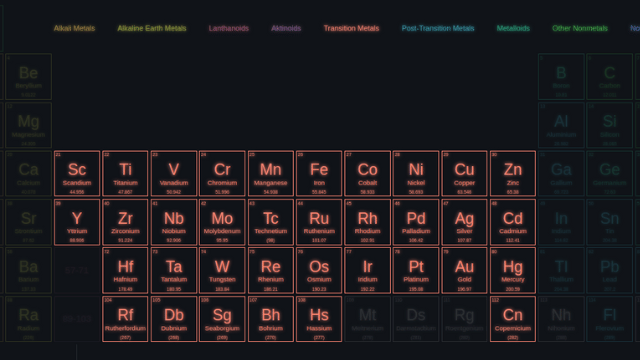Viewport: 640px width, 360px height.
Task: Click the Tantalum (Ta) element tile
Action: 174,270
